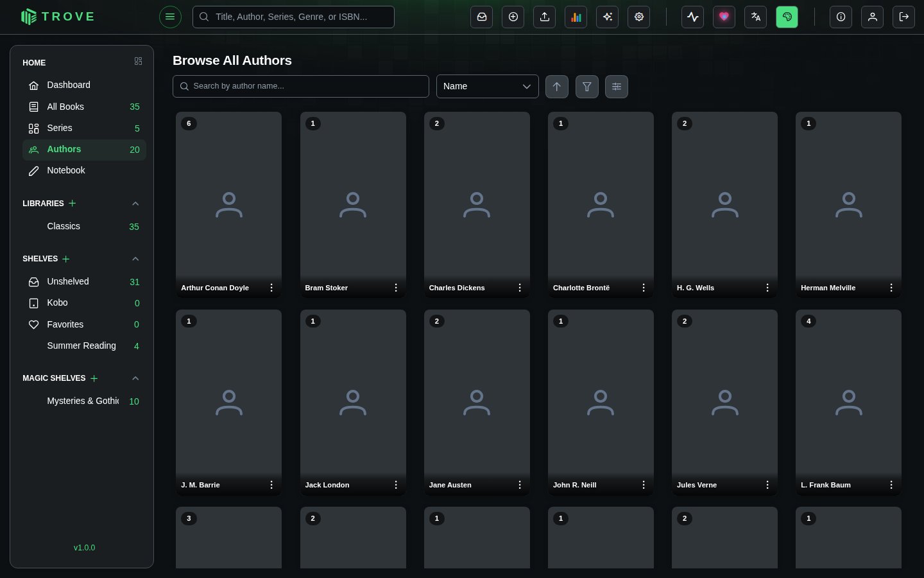Open the Charles Dickens author card
924x578 pixels.
tap(477, 205)
